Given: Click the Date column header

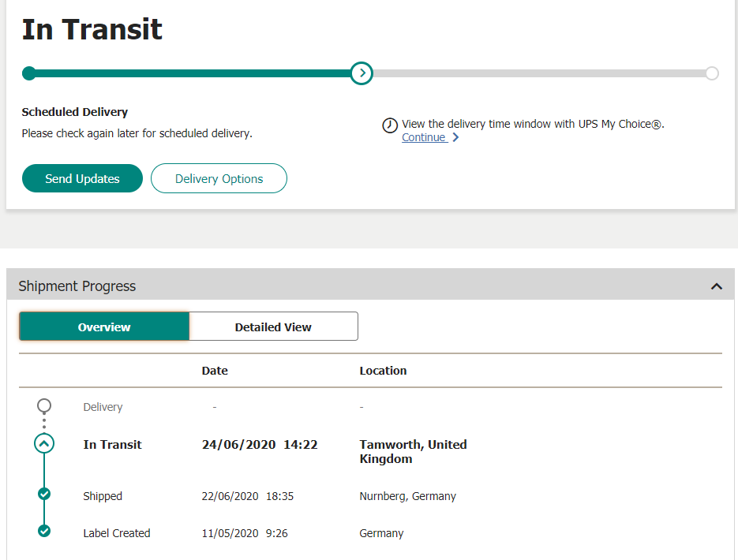Looking at the screenshot, I should (x=215, y=371).
